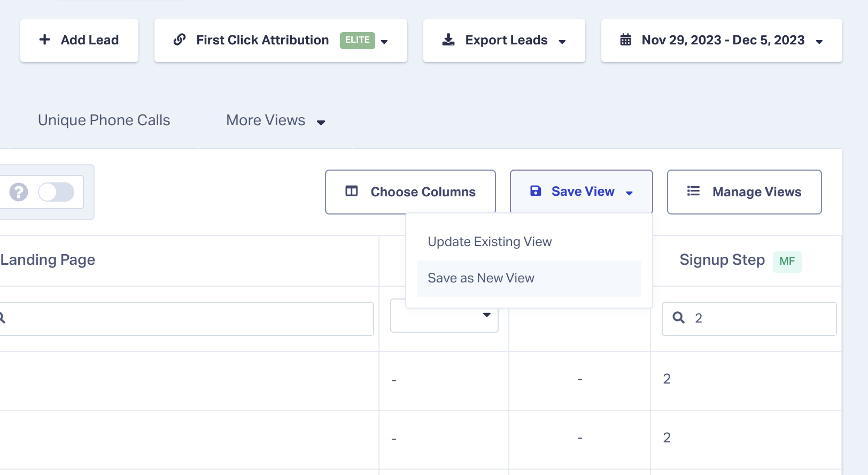This screenshot has height=475, width=868.
Task: Click the plus icon to add a lead
Action: pyautogui.click(x=44, y=40)
